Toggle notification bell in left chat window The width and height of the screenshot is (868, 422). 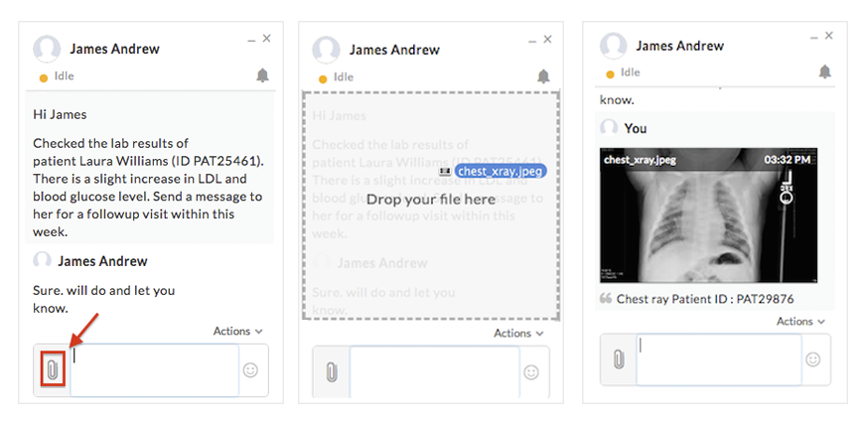coord(262,75)
